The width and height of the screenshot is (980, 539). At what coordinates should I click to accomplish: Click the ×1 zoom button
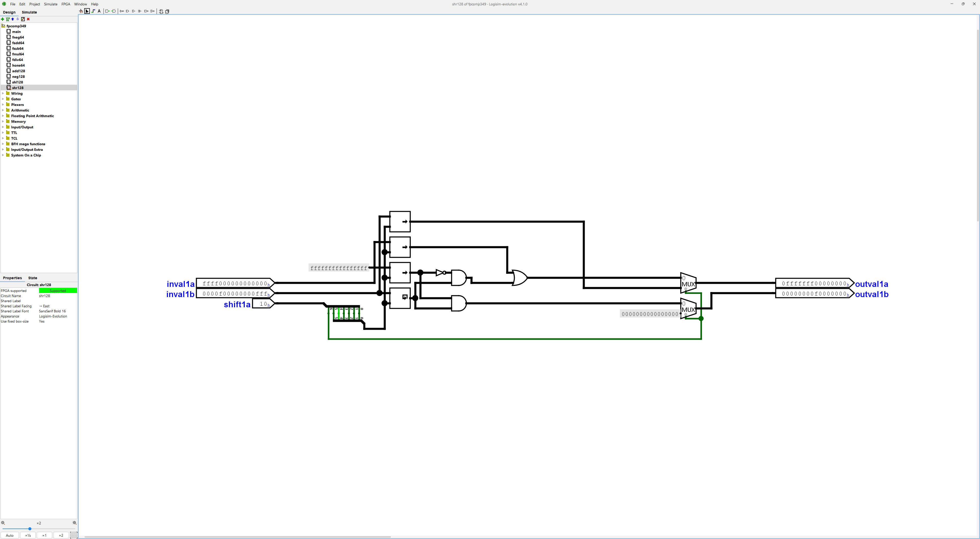tap(44, 535)
